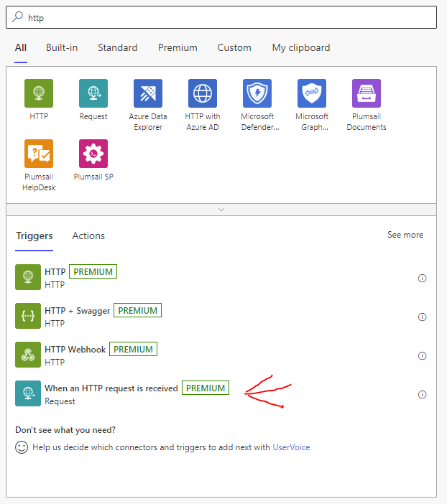Select the Actions tab
Viewport: 447px width, 504px height.
[x=88, y=235]
